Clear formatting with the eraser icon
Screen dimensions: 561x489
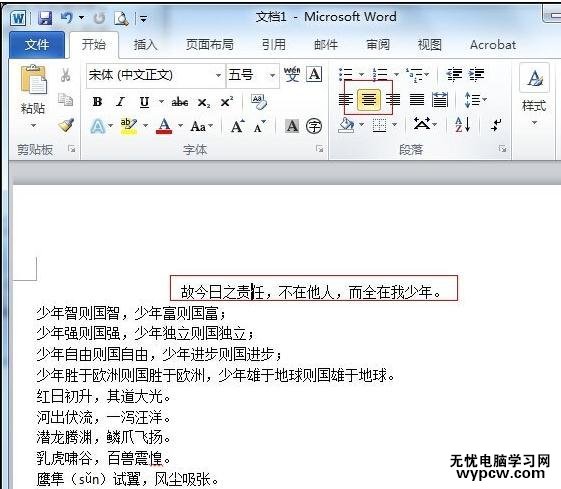click(259, 102)
